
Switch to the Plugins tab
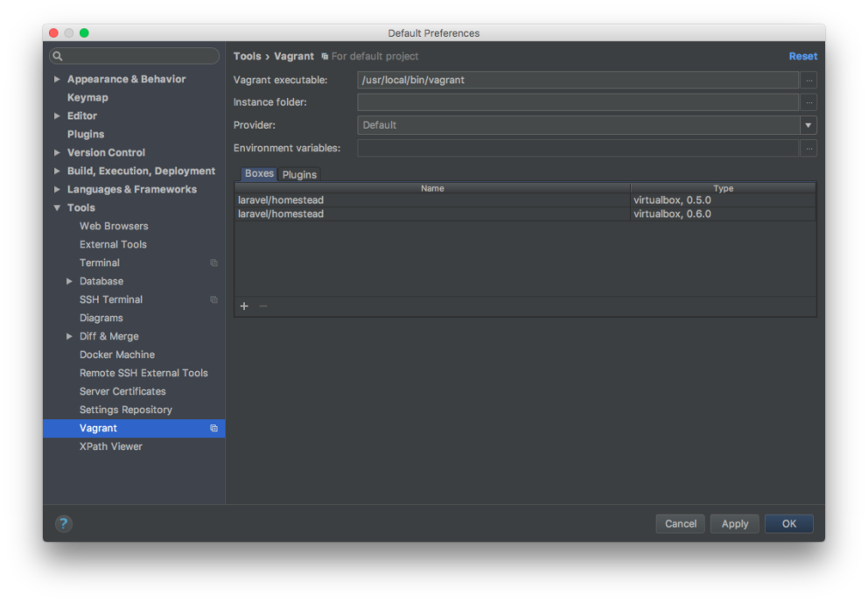point(299,174)
